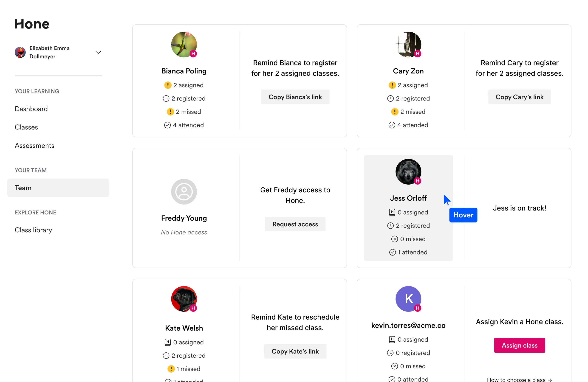Click Kate Welsh's pug avatar
Image resolution: width=588 pixels, height=382 pixels.
pos(184,299)
